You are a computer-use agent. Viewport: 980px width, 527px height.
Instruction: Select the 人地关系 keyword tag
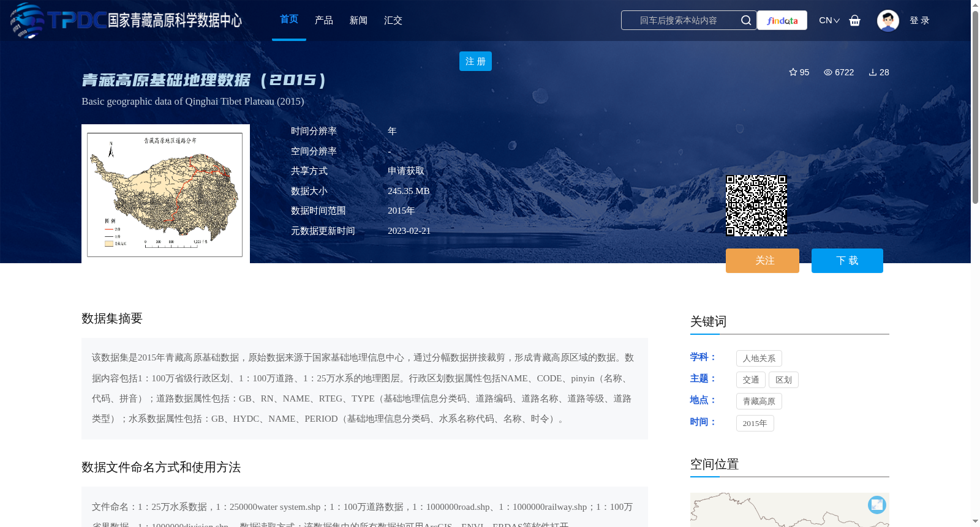pyautogui.click(x=759, y=358)
